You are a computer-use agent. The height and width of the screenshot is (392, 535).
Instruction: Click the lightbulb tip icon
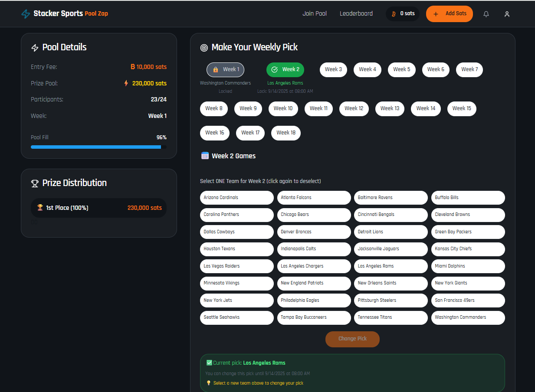[208, 383]
